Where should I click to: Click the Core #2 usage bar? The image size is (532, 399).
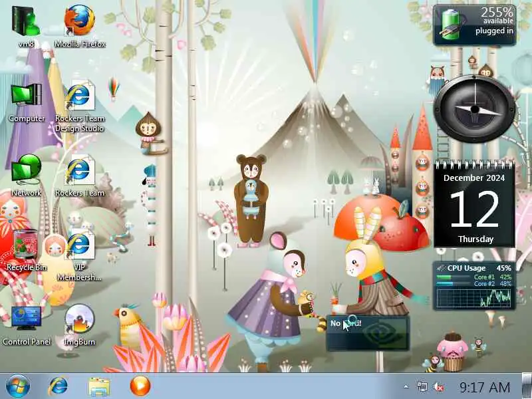pos(454,284)
